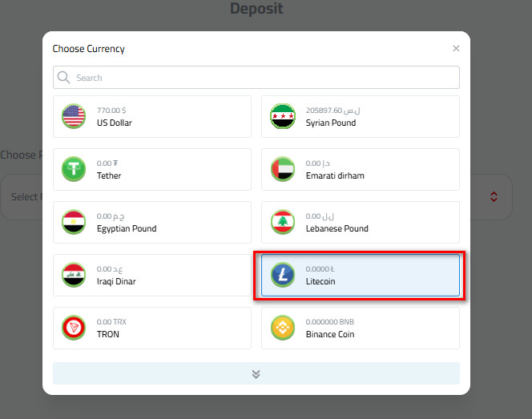Image resolution: width=532 pixels, height=419 pixels.
Task: Select the Binance Coin label
Action: (x=330, y=335)
